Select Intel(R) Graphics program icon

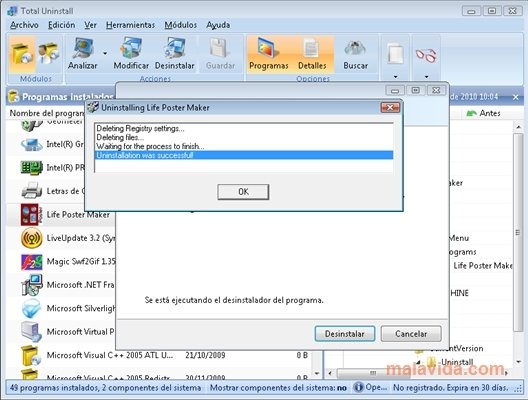(x=31, y=144)
